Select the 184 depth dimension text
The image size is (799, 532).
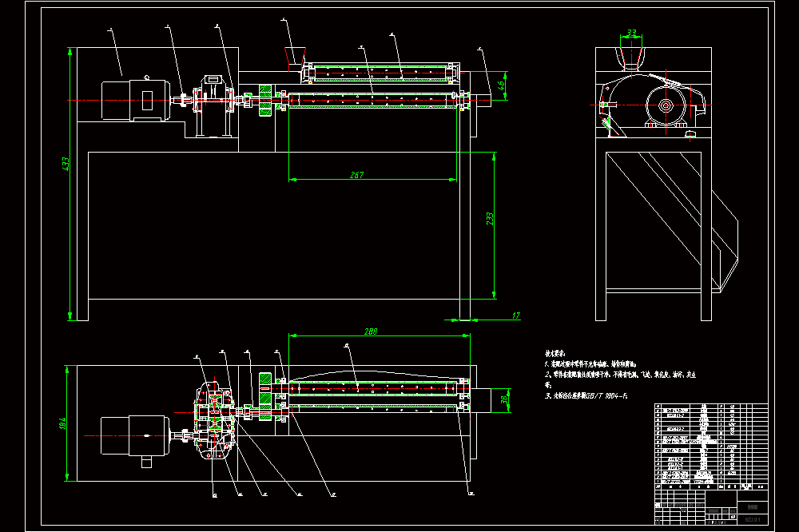(62, 423)
